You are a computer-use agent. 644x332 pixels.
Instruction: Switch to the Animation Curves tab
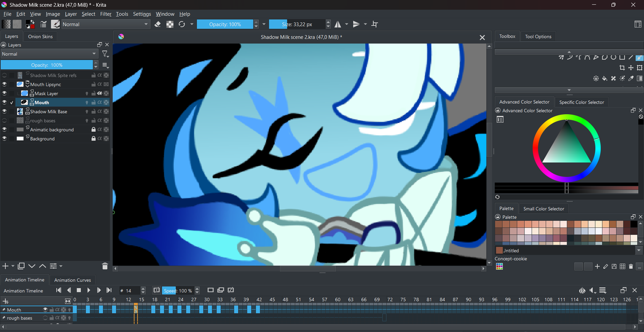(72, 280)
